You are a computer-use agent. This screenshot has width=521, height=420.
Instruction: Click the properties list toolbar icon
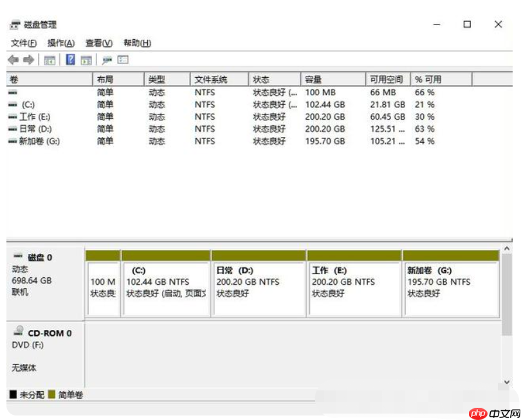click(123, 60)
